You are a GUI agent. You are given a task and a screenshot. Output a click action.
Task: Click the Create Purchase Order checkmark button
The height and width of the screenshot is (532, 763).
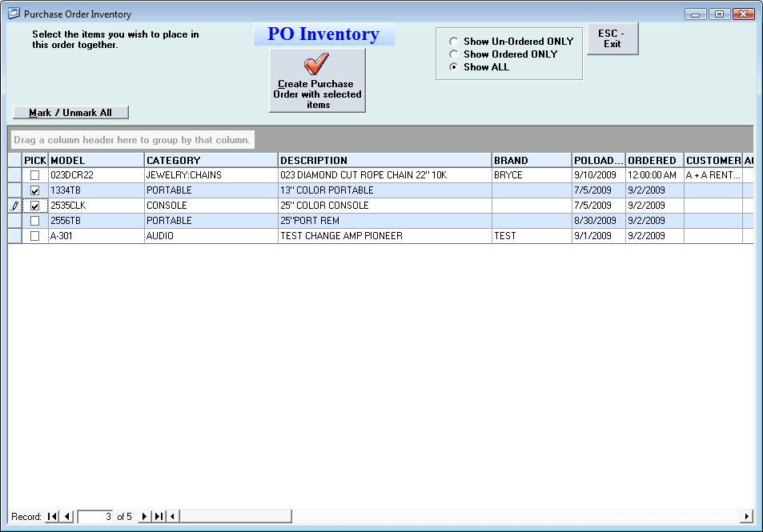coord(317,80)
